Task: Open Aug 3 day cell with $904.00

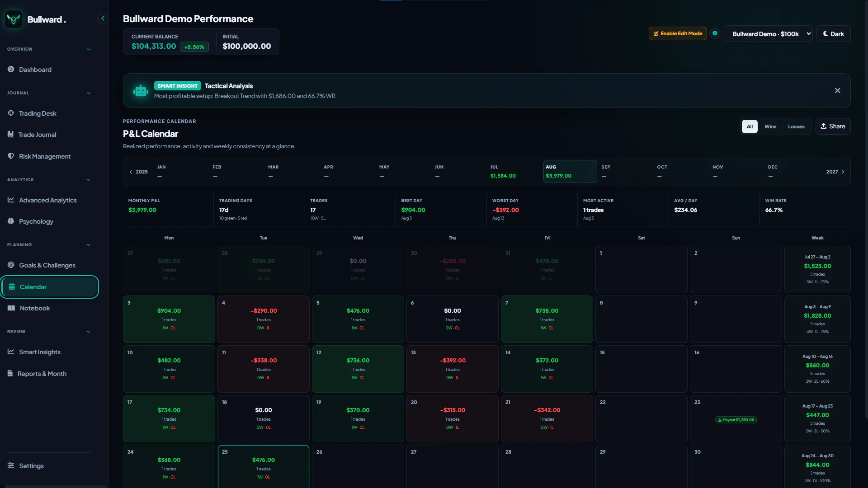Action: (x=169, y=319)
